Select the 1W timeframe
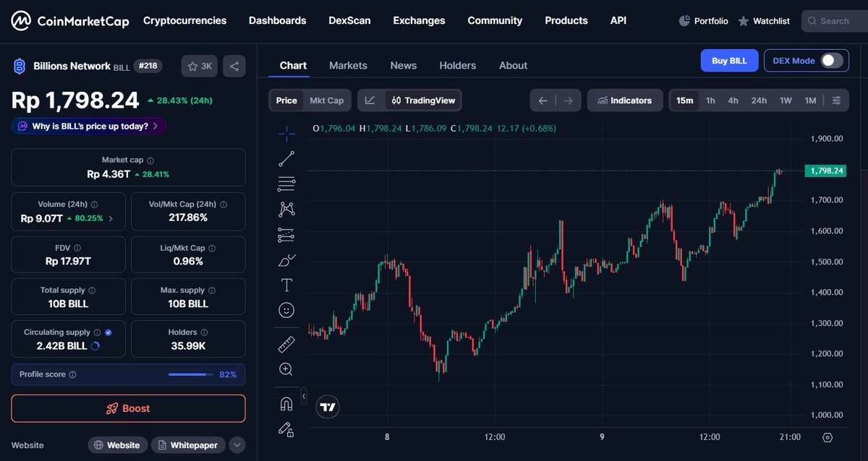This screenshot has width=868, height=461. pyautogui.click(x=786, y=100)
